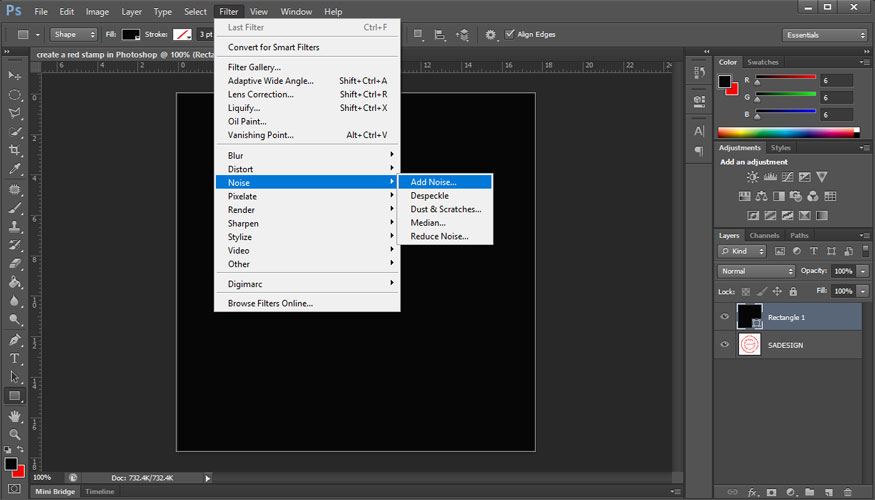This screenshot has width=875, height=500.
Task: Switch to the Swatches tab
Action: (763, 62)
